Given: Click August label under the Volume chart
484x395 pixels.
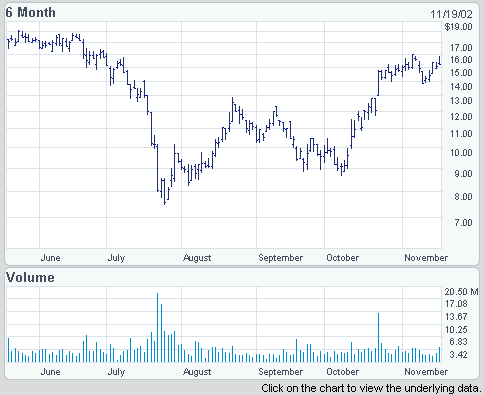Looking at the screenshot, I should point(197,372).
